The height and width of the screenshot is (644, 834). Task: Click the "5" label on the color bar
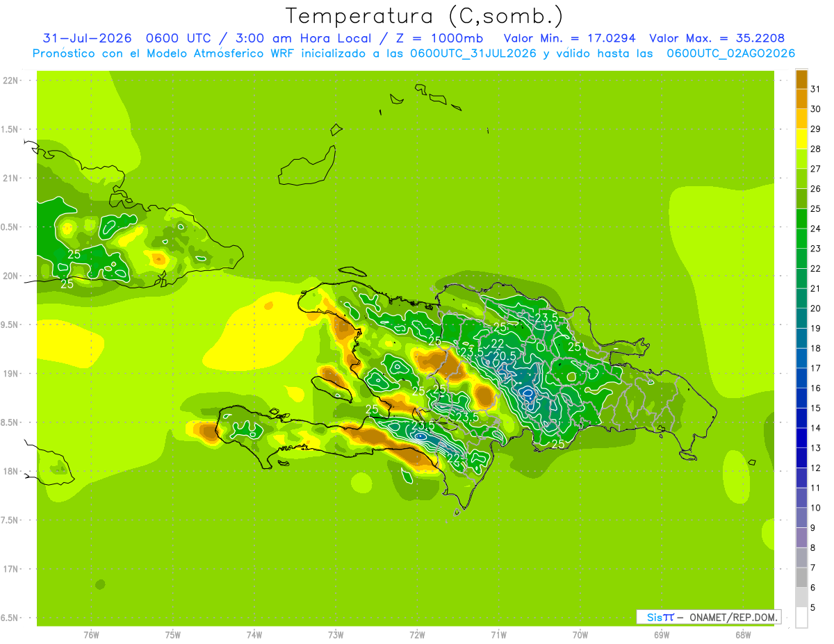coord(813,608)
